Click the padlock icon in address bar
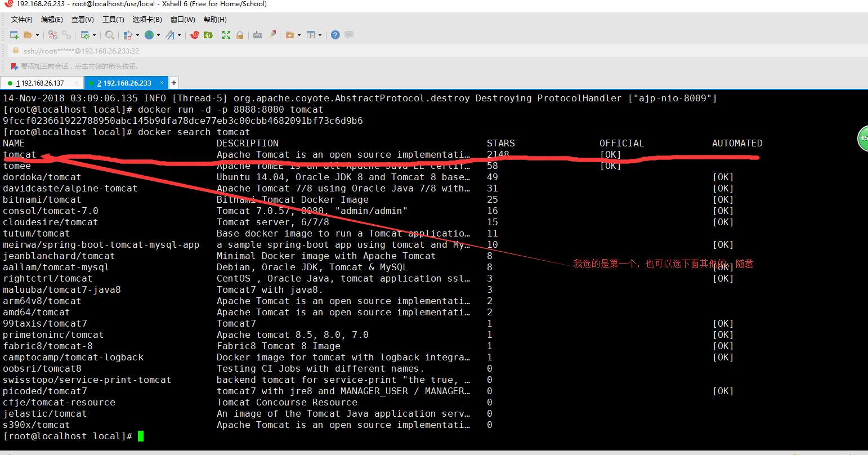Image resolution: width=868 pixels, height=455 pixels. [x=16, y=51]
